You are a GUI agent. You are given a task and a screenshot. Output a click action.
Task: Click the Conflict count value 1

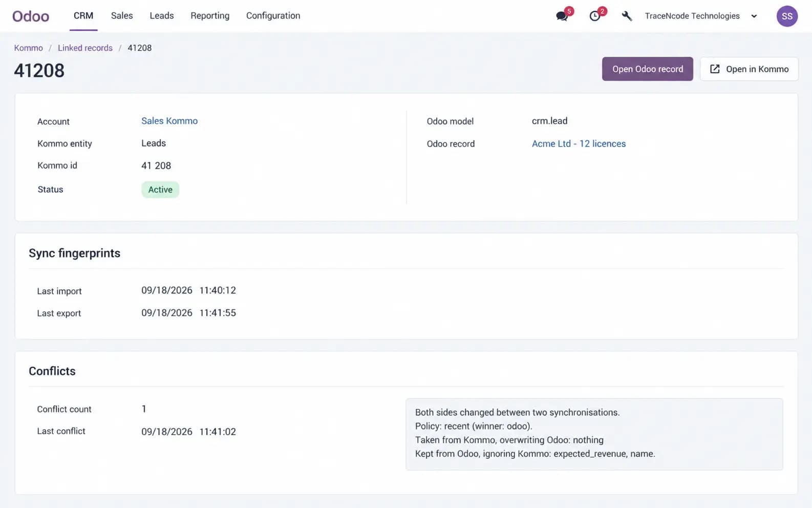(x=144, y=409)
